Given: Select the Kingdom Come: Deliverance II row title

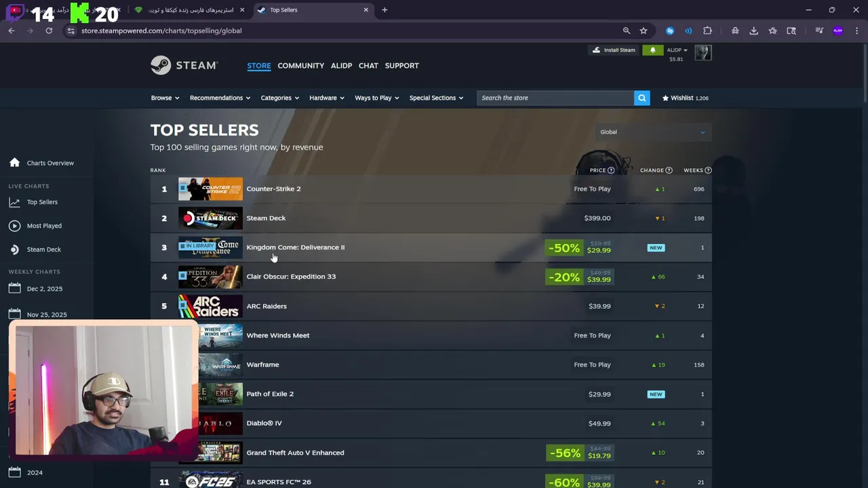Looking at the screenshot, I should [295, 247].
